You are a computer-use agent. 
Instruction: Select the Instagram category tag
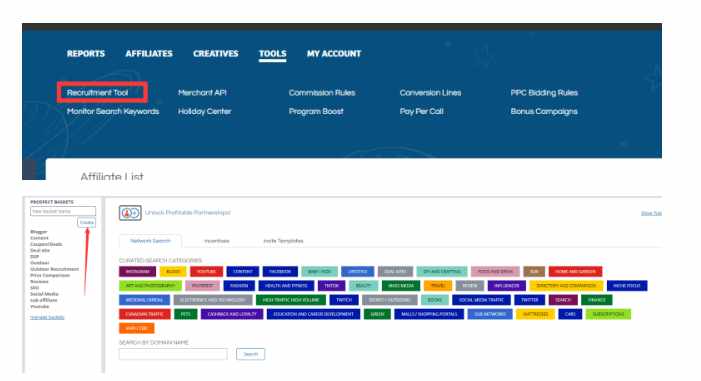(x=137, y=271)
